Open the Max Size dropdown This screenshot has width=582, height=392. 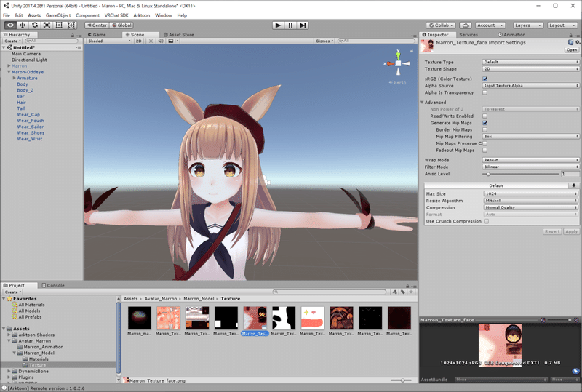pos(531,193)
